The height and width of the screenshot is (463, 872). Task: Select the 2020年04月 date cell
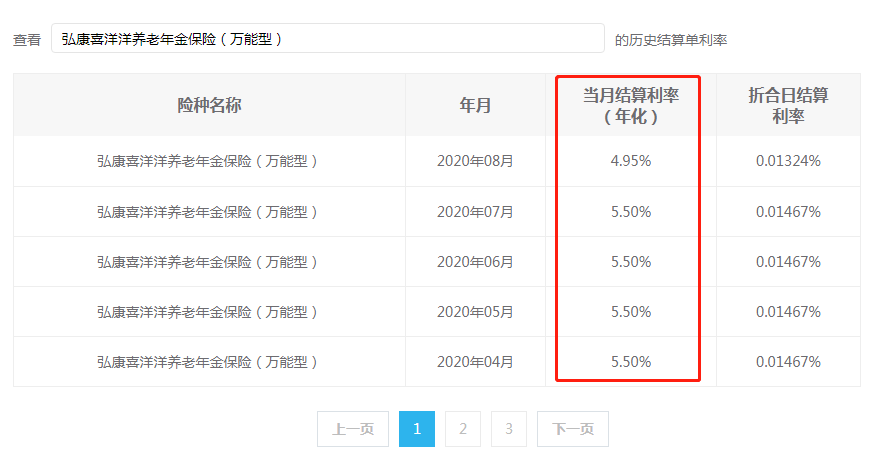click(475, 362)
